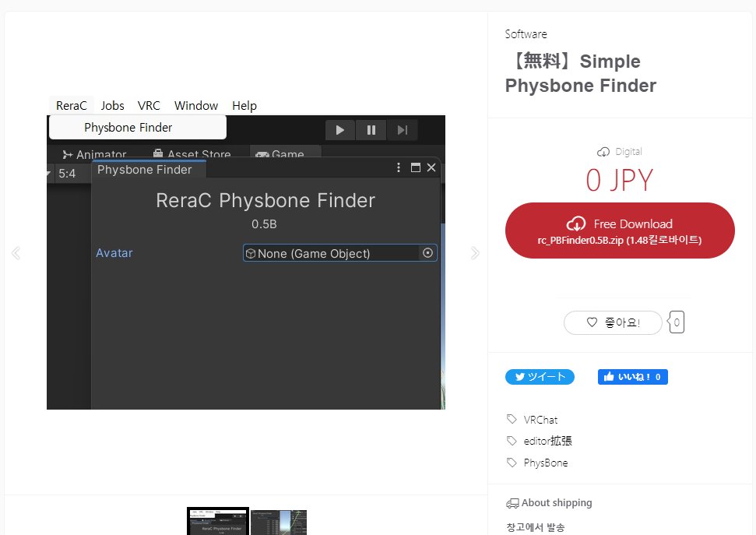Click the Free Download button

[x=620, y=231]
